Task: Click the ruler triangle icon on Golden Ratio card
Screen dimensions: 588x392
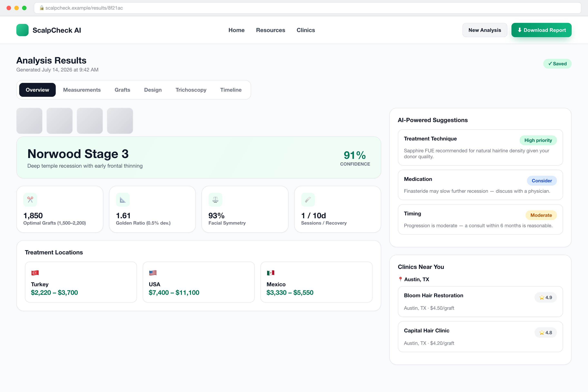Action: pos(123,199)
